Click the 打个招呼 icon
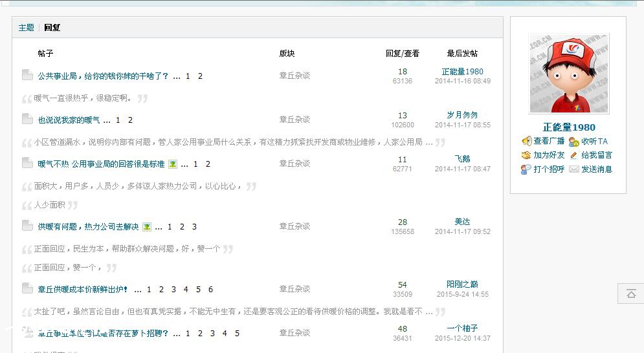The image size is (644, 353). tap(526, 169)
